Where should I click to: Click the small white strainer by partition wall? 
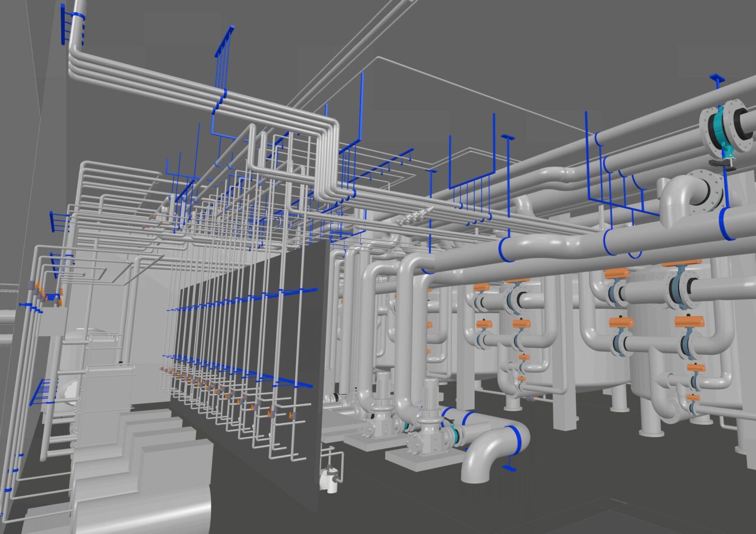328,477
